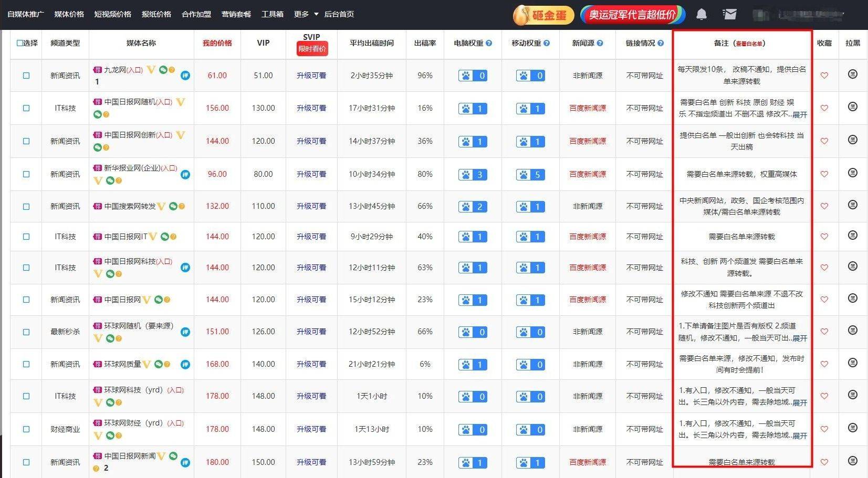The height and width of the screenshot is (478, 868).
Task: Click the paw weight badge 3 for 新华报业网
Action: tap(473, 175)
